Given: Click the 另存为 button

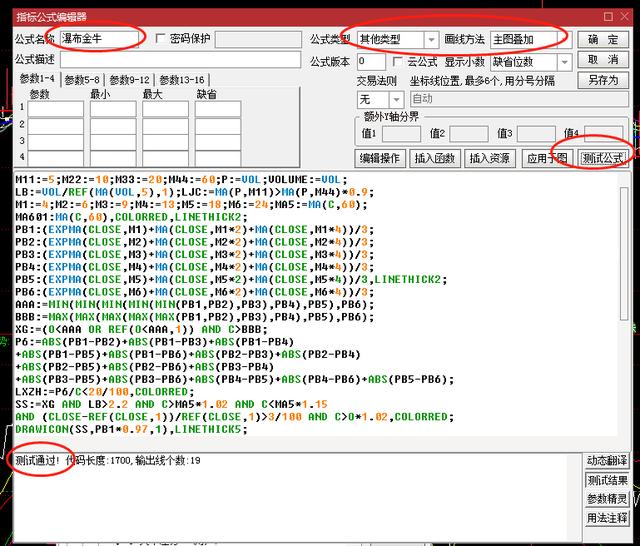Looking at the screenshot, I should pos(603,80).
